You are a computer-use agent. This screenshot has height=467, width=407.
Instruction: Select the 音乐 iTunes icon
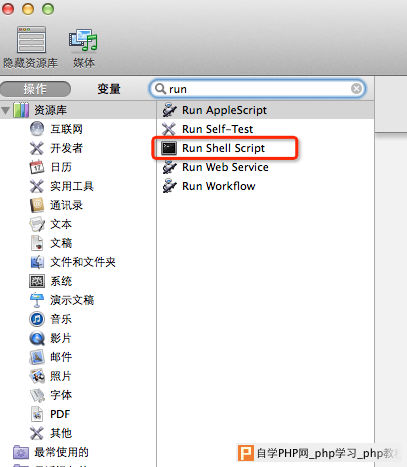(37, 319)
